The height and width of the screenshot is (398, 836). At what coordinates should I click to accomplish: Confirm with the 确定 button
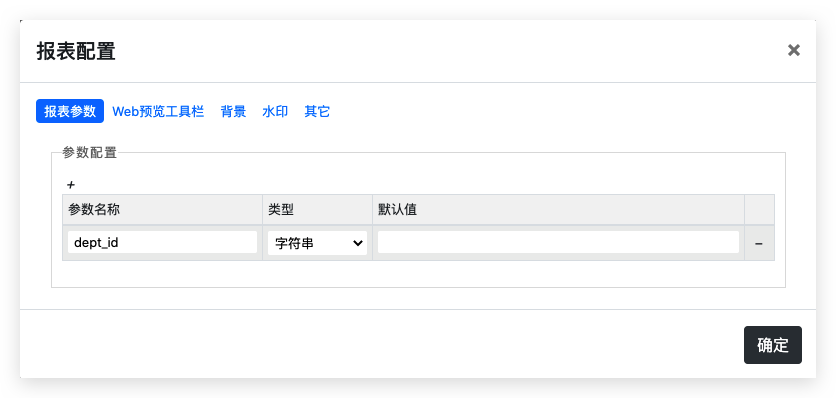tap(773, 345)
